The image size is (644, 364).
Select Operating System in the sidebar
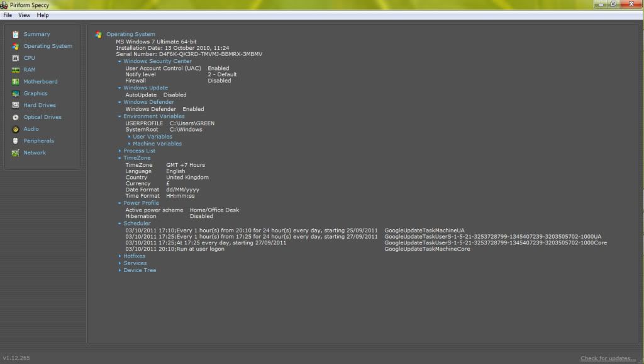tap(48, 46)
